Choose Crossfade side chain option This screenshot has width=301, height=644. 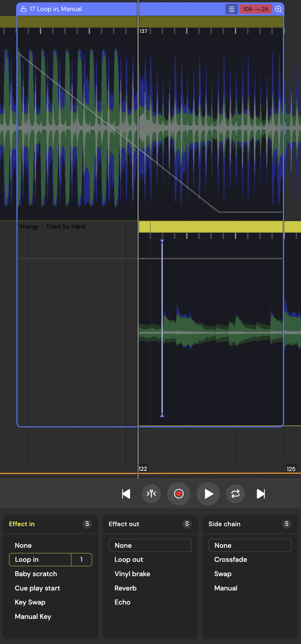(231, 559)
